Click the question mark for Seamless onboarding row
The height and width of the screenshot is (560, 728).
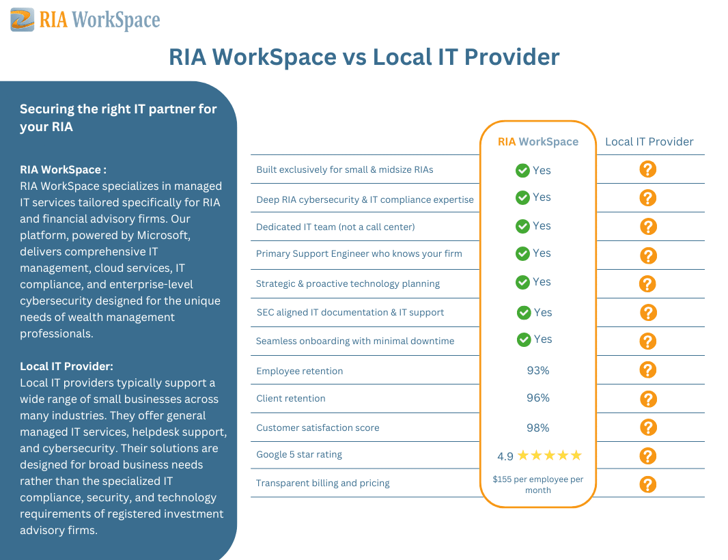pyautogui.click(x=647, y=341)
